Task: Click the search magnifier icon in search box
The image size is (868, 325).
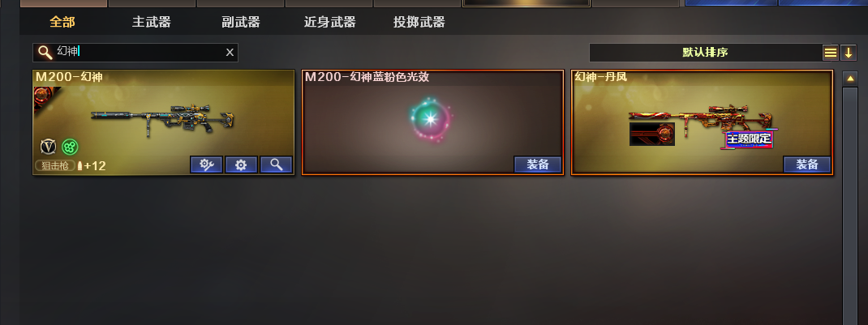Action: (45, 53)
